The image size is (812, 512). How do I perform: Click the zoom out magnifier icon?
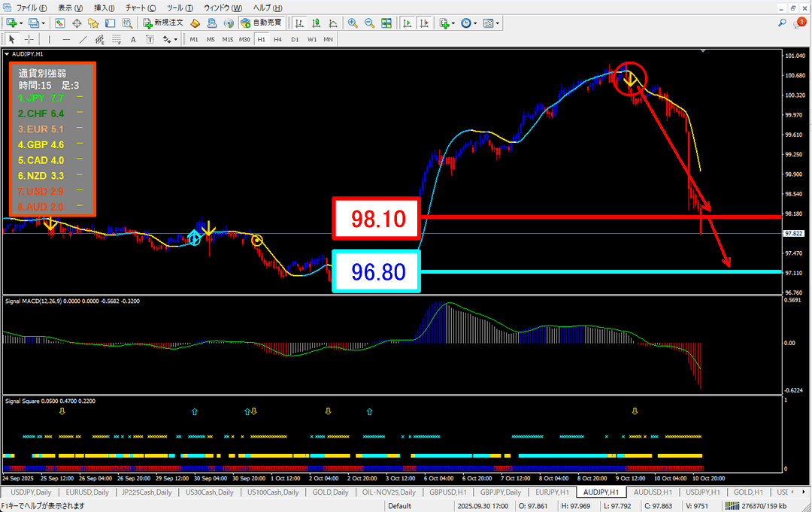click(369, 23)
